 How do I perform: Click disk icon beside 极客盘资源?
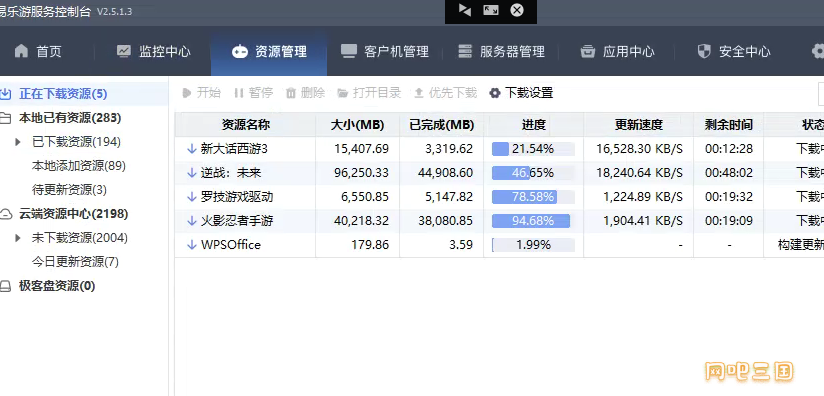pyautogui.click(x=5, y=286)
